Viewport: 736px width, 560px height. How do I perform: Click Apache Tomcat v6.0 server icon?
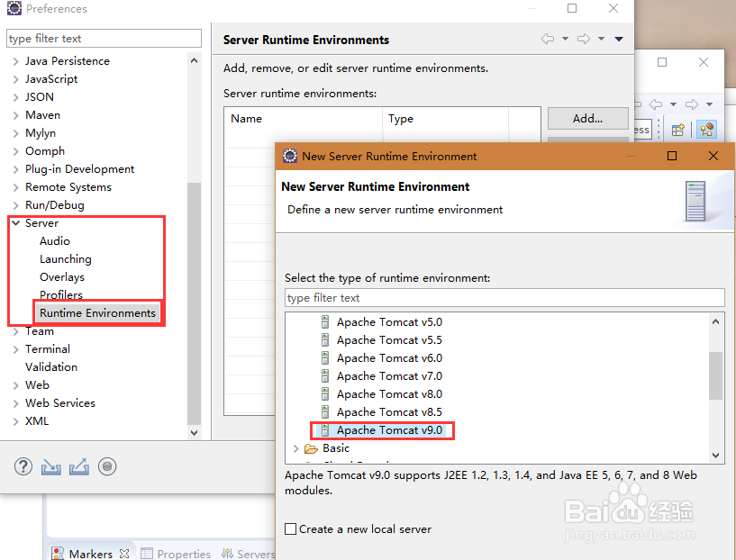tap(325, 358)
